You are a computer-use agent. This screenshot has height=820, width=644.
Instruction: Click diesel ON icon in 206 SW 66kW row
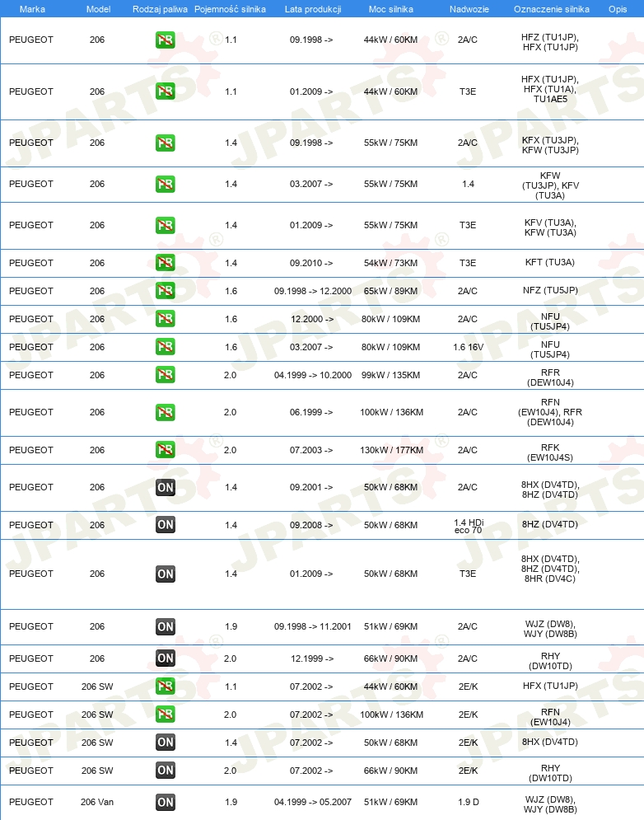(166, 771)
